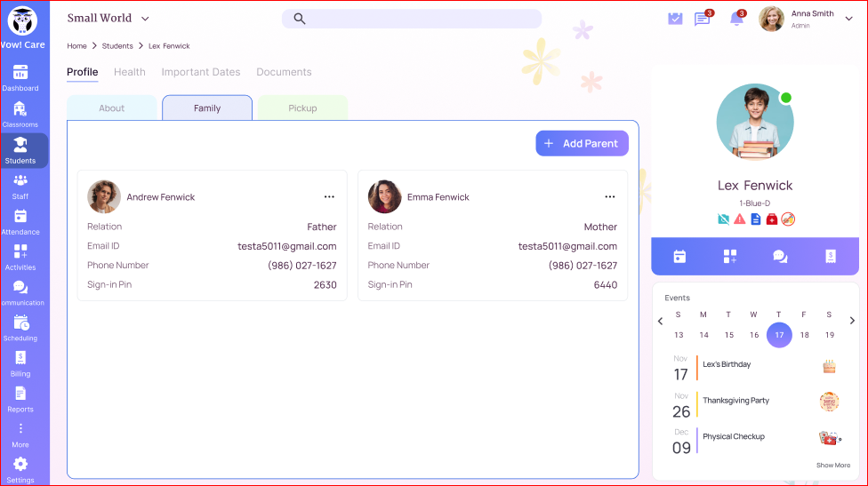
Task: Click Show More under Events
Action: pos(832,466)
